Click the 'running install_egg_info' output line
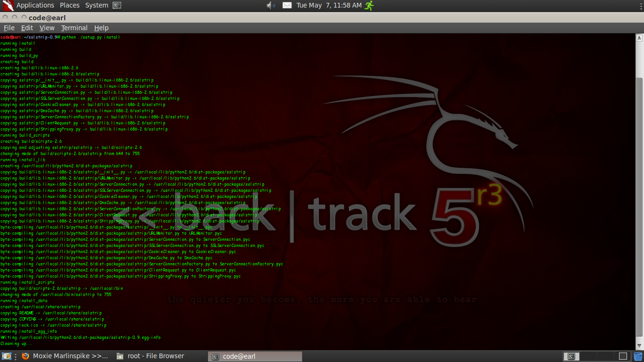This screenshot has width=644, height=362. 28,331
